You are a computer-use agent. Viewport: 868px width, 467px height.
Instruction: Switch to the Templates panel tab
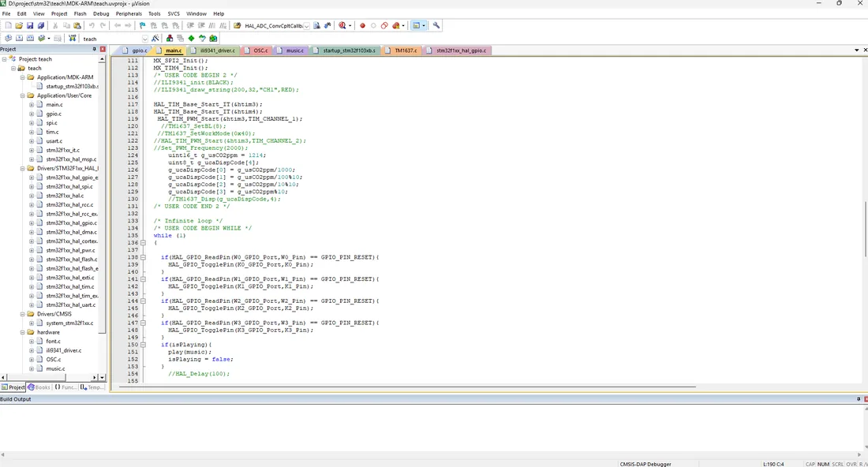pyautogui.click(x=92, y=387)
